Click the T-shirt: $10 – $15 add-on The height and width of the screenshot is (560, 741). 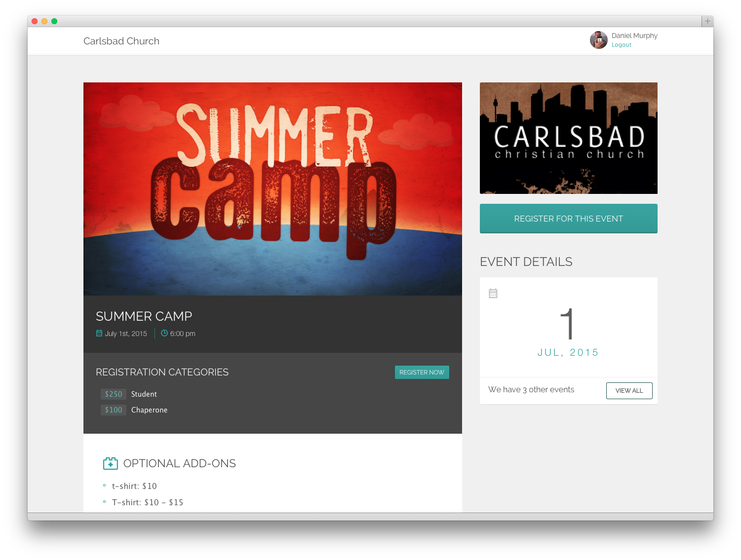pyautogui.click(x=148, y=502)
